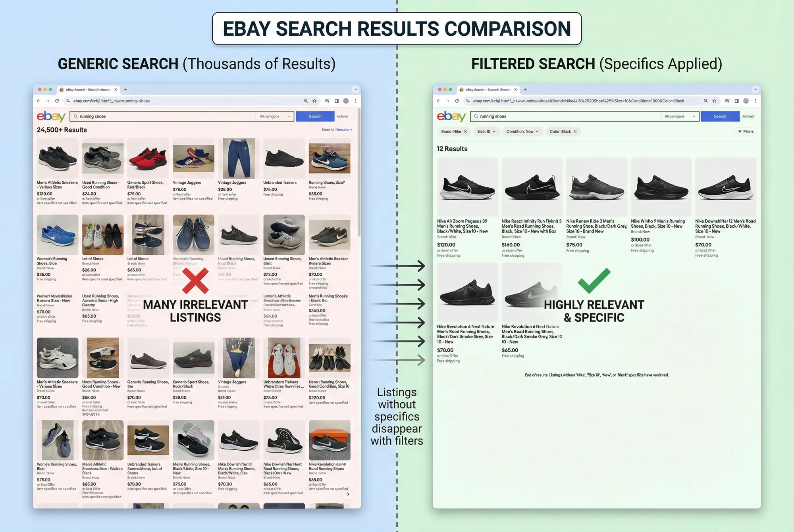The image size is (794, 532).
Task: Click the blue Search button on the filtered page
Action: 720,116
